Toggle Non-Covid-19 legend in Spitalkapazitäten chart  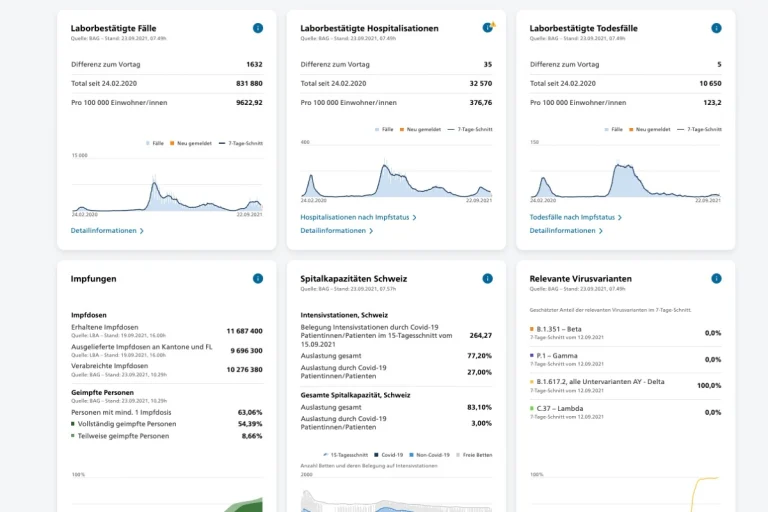[429, 455]
